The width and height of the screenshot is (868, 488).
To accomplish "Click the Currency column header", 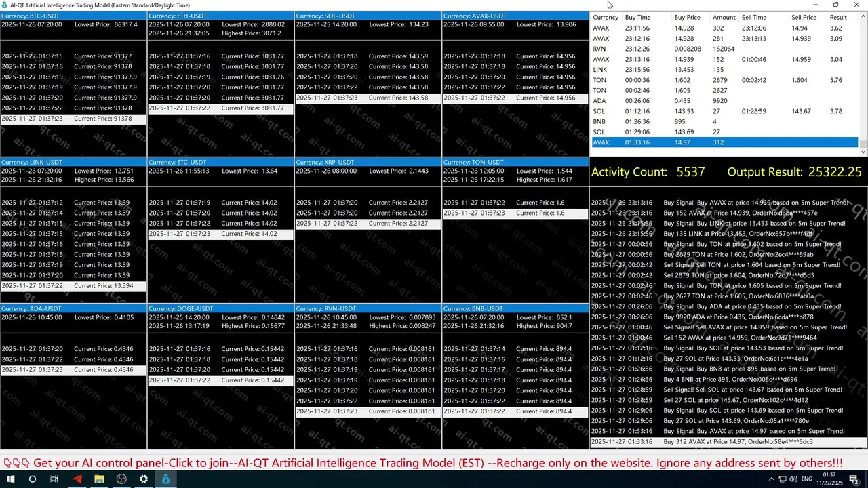I will pyautogui.click(x=606, y=18).
